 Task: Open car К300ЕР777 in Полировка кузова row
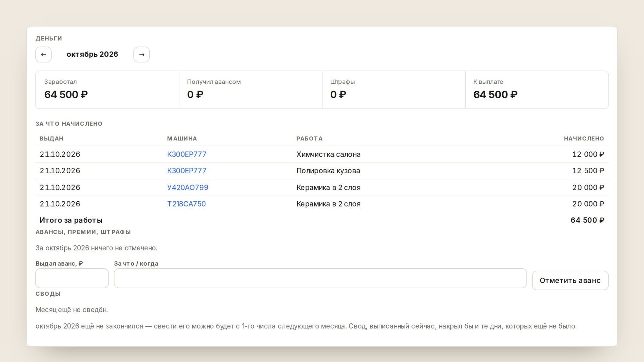[187, 171]
